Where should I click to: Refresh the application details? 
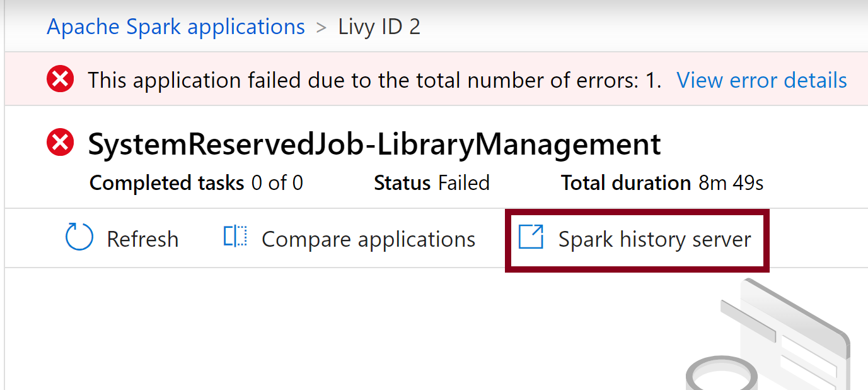coord(142,239)
